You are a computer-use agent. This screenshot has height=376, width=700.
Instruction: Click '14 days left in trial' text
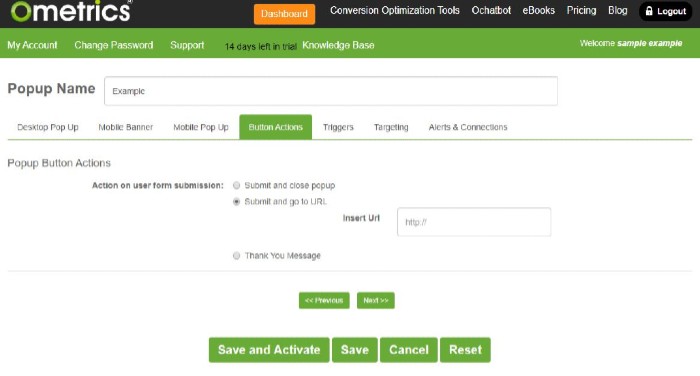(261, 46)
